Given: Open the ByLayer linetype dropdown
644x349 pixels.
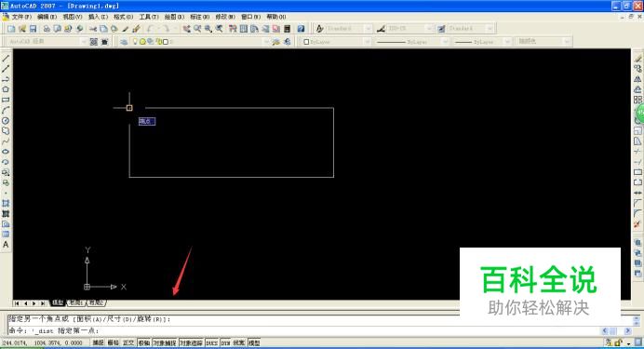Looking at the screenshot, I should click(x=445, y=42).
